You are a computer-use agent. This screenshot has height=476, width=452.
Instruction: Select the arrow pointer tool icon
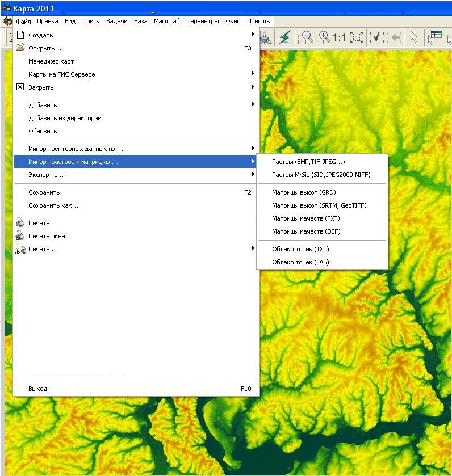tap(414, 37)
